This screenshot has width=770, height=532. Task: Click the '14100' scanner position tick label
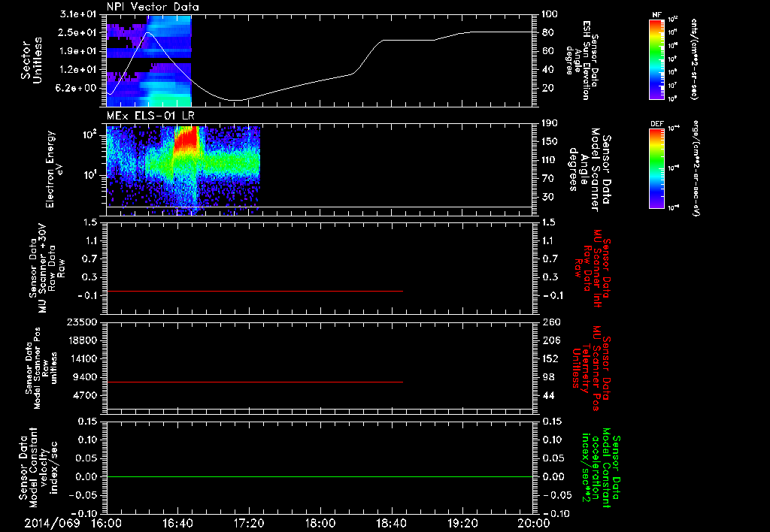pyautogui.click(x=83, y=358)
